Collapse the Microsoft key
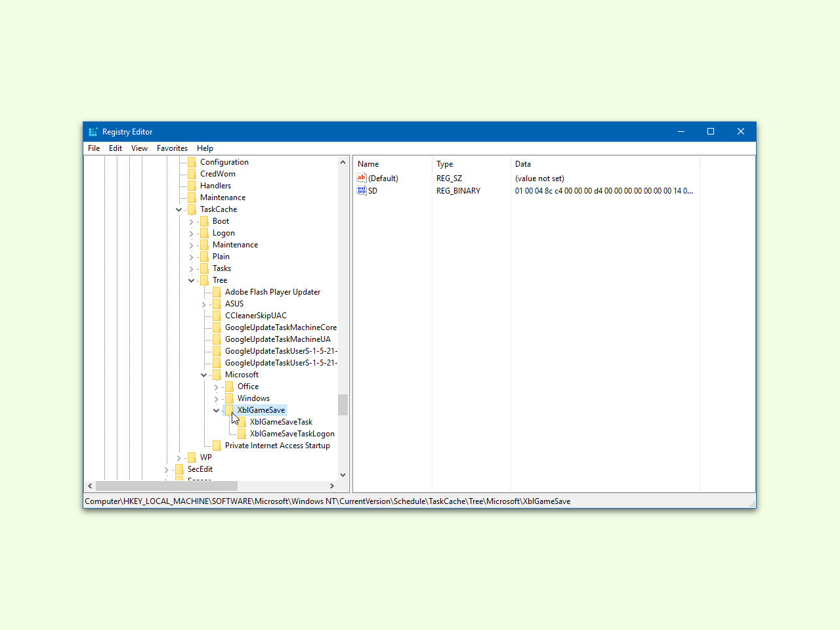Screen dimensions: 840x630 coord(203,375)
